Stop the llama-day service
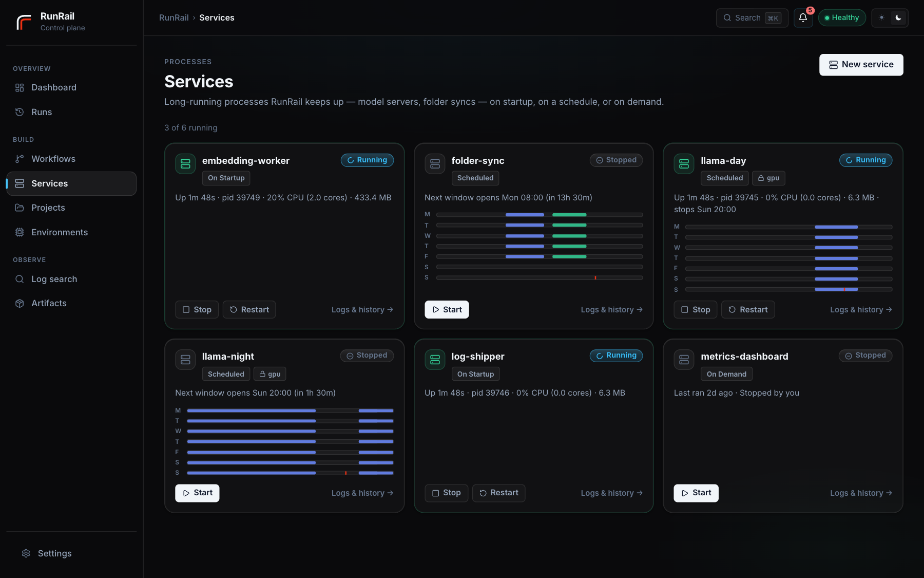Viewport: 924px width, 578px height. tap(696, 310)
